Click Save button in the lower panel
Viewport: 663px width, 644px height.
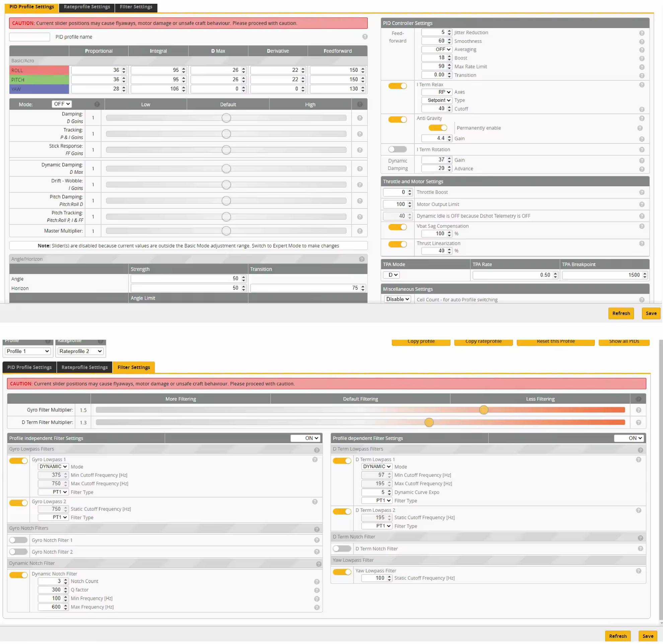point(648,636)
